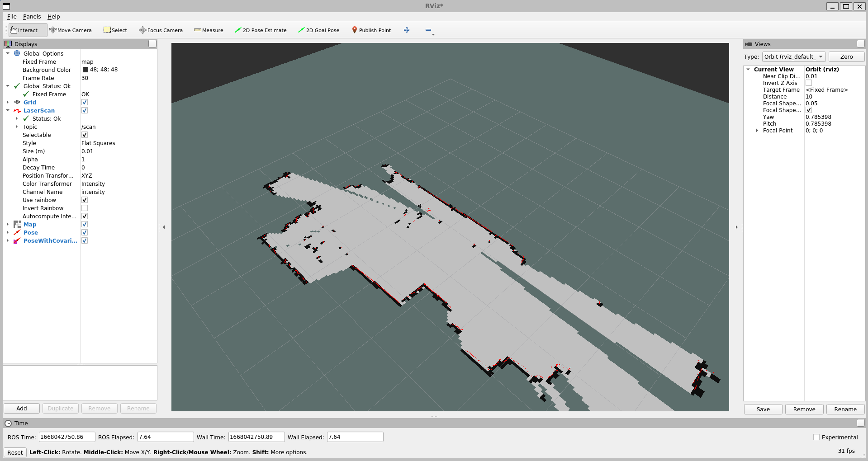Image resolution: width=868 pixels, height=461 pixels.
Task: Collapse right panel with the arrow handle
Action: tap(736, 227)
